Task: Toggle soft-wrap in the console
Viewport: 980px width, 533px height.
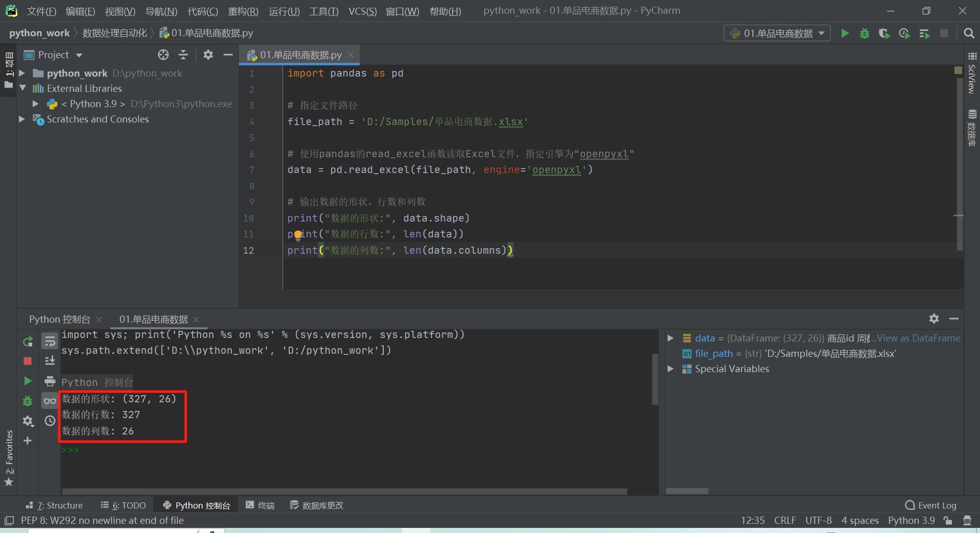Action: (x=50, y=342)
